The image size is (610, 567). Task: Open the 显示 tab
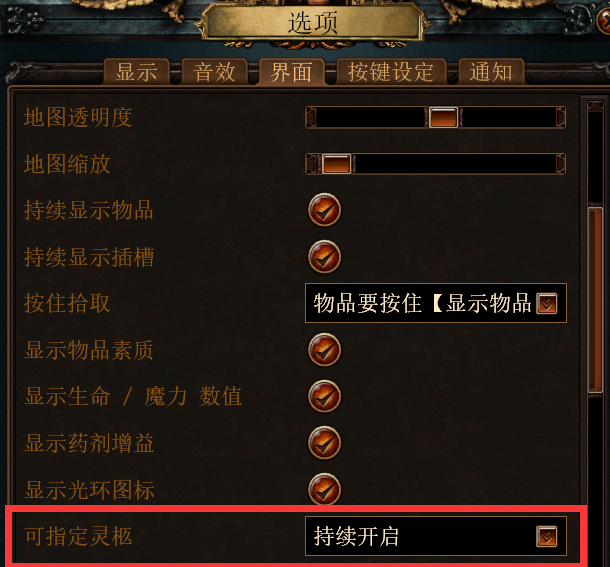point(137,72)
